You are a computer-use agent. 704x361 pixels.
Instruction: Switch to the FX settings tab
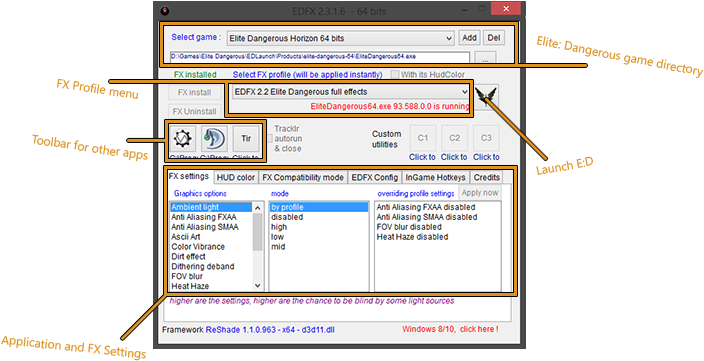[x=189, y=176]
